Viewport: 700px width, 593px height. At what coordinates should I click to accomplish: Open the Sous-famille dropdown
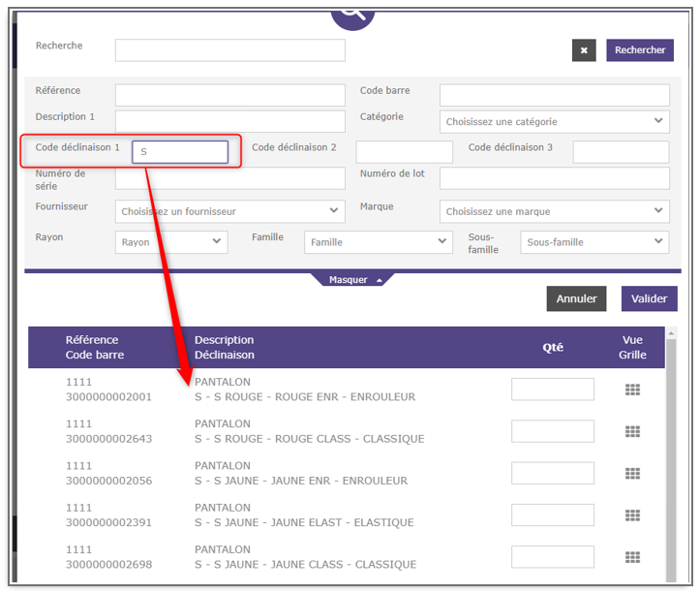594,242
